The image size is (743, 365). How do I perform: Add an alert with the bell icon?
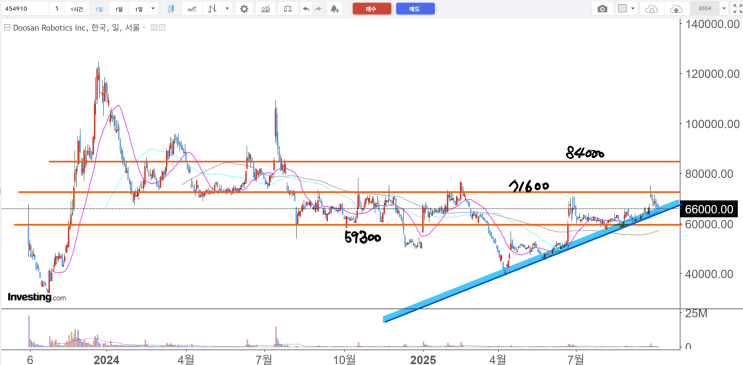coord(335,9)
